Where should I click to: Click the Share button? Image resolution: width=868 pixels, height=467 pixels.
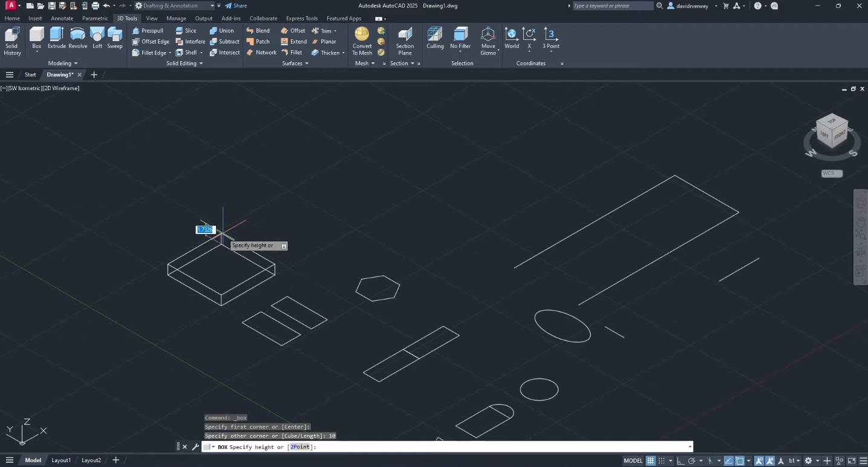(x=236, y=5)
